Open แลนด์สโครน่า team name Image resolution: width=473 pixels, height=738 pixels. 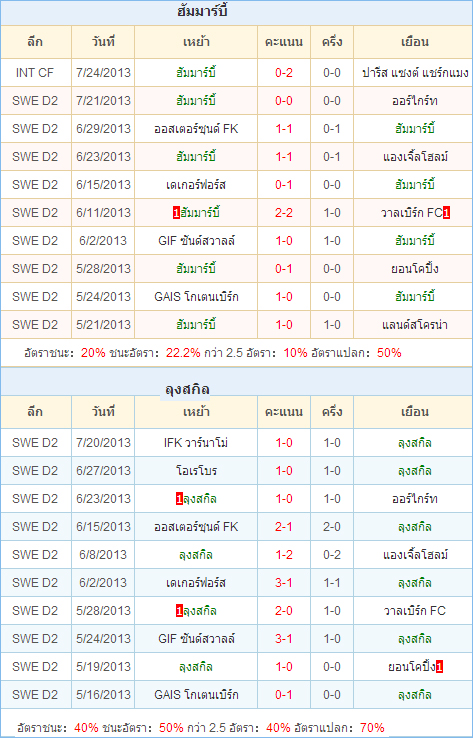click(415, 325)
